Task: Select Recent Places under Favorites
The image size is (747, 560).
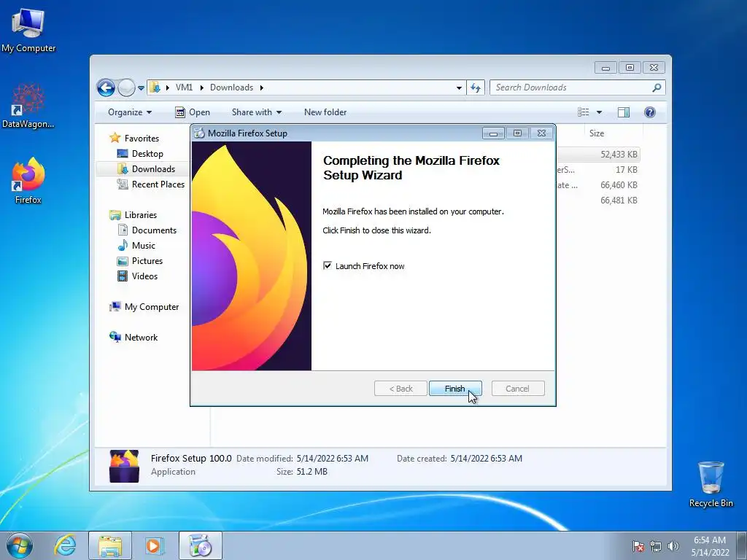Action: tap(158, 184)
